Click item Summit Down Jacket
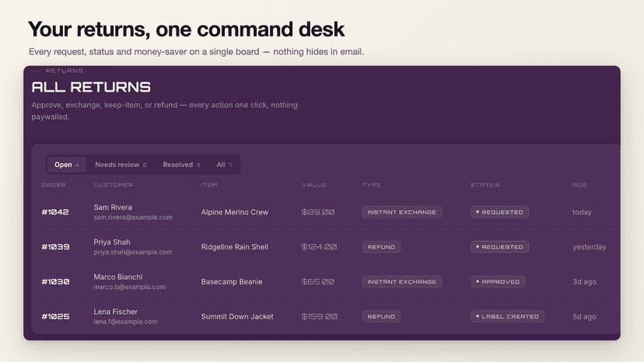 tap(237, 317)
